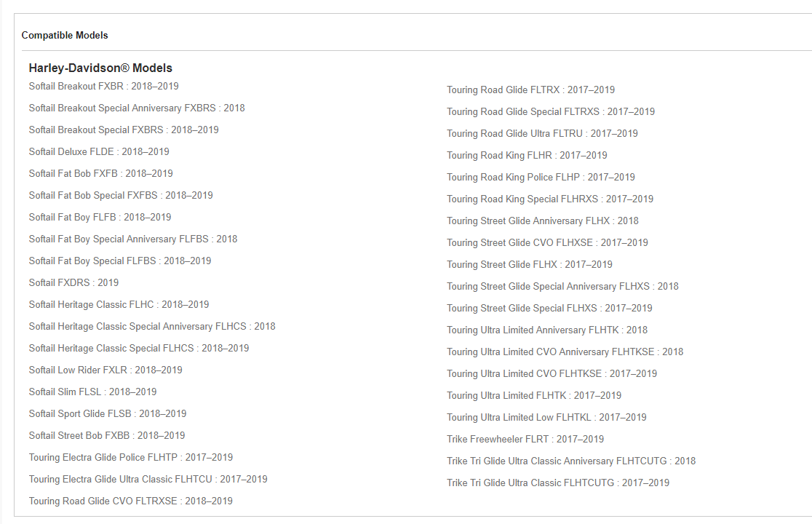Select Softail Slim FLSL model
Viewport: 812px width, 524px height.
click(92, 392)
